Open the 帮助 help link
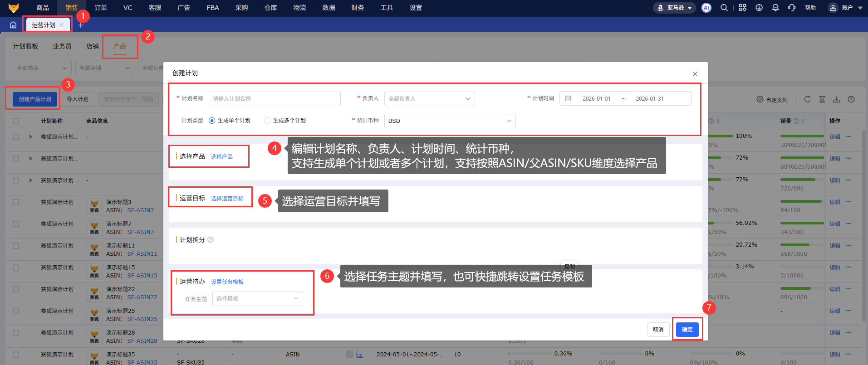The width and height of the screenshot is (868, 365). (810, 8)
